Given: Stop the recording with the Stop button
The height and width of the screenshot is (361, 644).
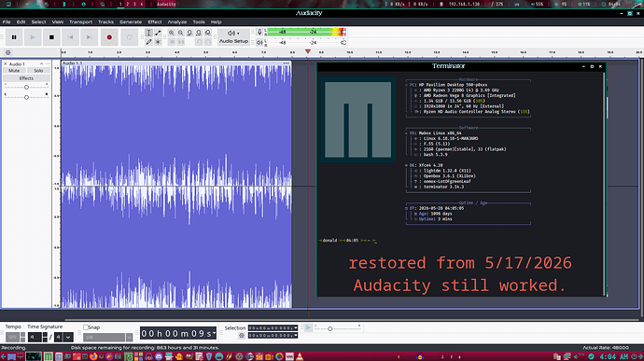Looking at the screenshot, I should point(51,37).
